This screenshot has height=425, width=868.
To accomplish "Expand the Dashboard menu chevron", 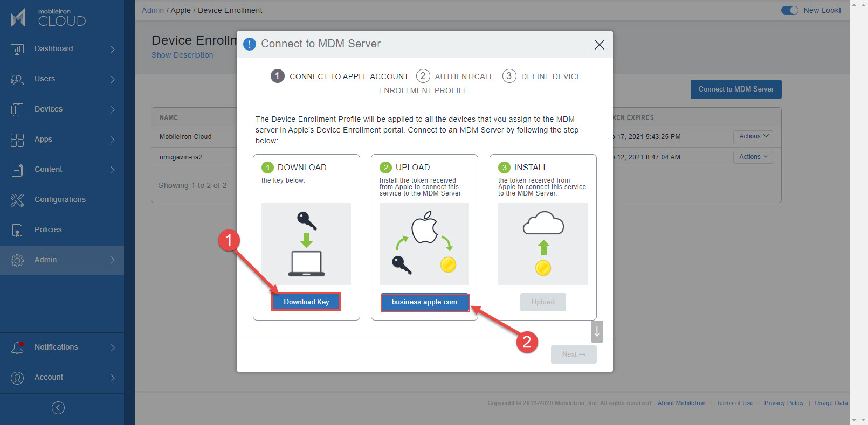I will [x=113, y=49].
